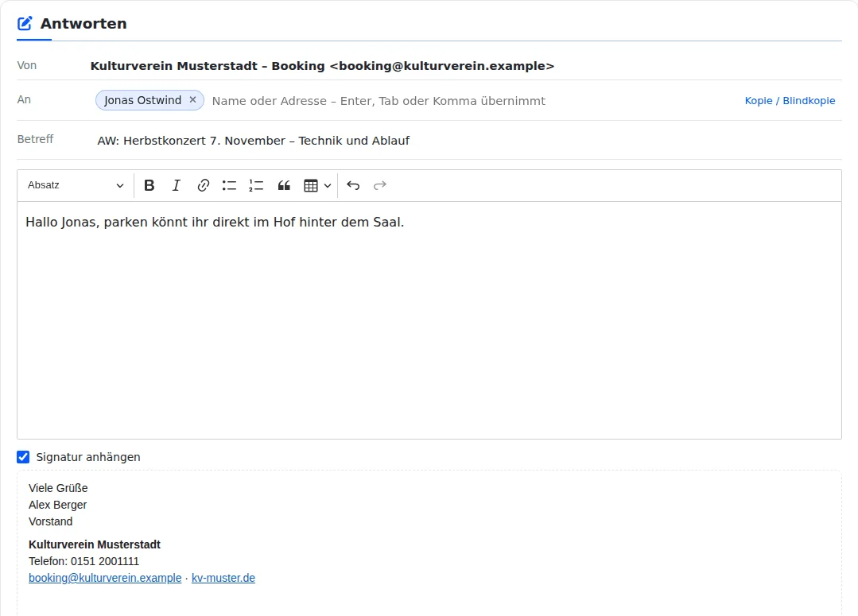The width and height of the screenshot is (858, 616).
Task: Click the Alex Berger signature line
Action: tap(57, 505)
